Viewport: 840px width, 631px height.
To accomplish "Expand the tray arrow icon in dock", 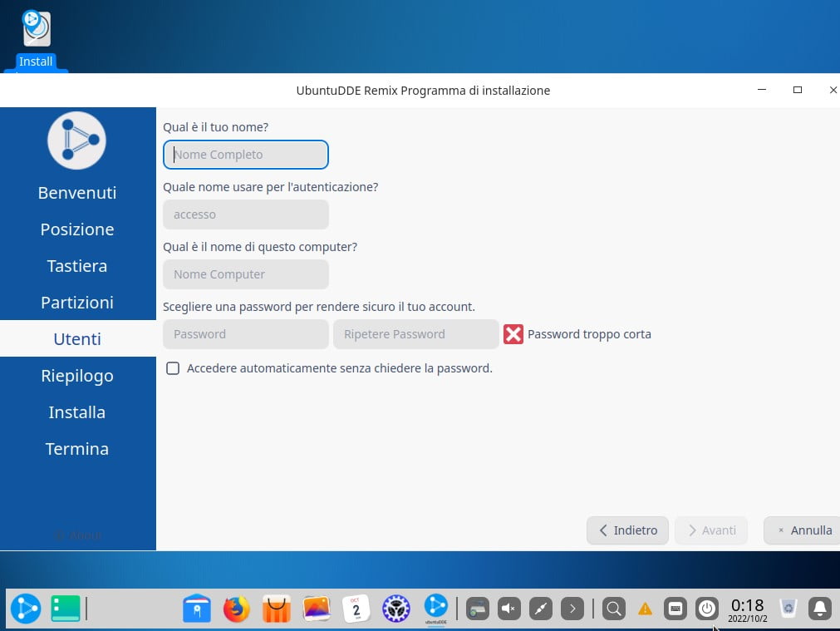I will click(572, 609).
